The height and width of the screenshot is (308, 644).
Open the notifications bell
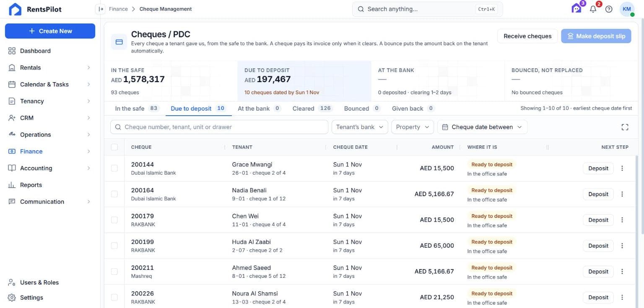pyautogui.click(x=593, y=9)
